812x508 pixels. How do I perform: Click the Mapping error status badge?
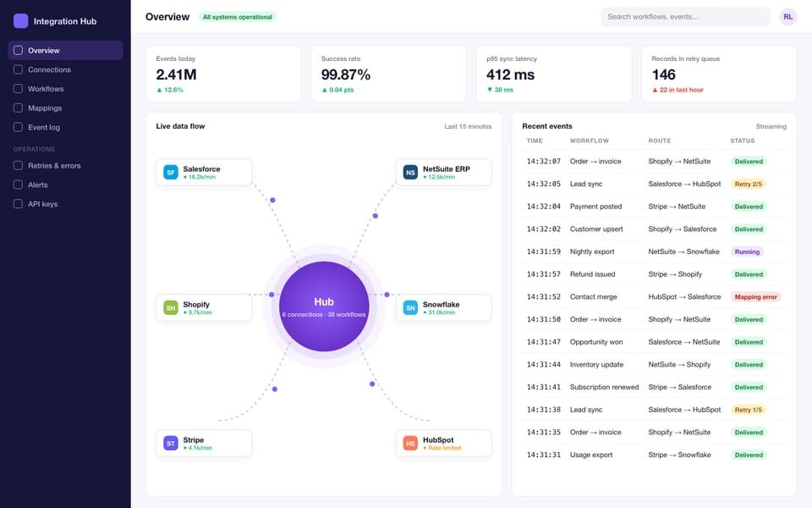coord(755,297)
